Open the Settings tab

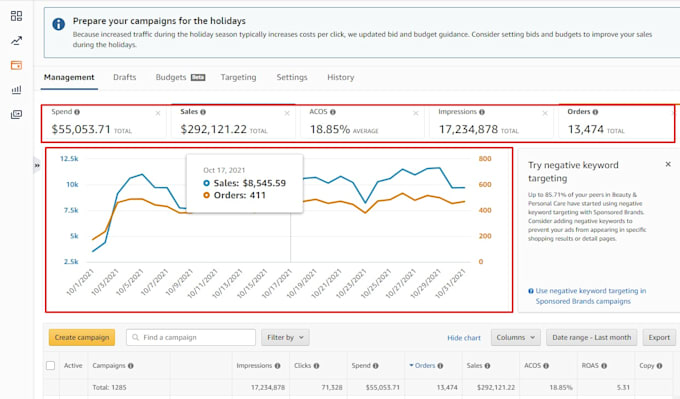tap(292, 77)
